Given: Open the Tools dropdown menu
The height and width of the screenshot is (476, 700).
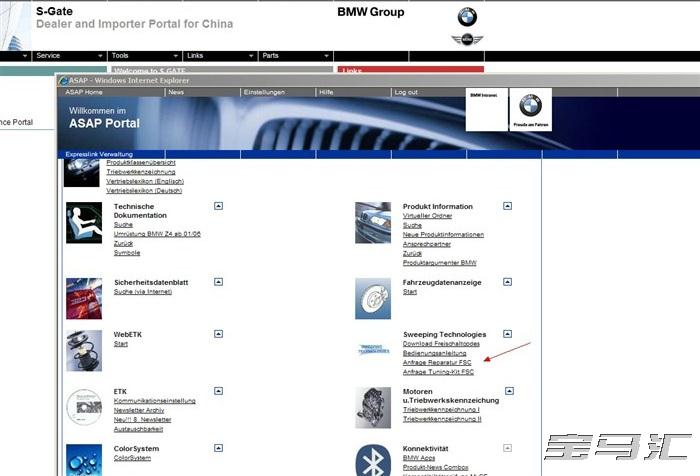Looking at the screenshot, I should click(x=145, y=56).
